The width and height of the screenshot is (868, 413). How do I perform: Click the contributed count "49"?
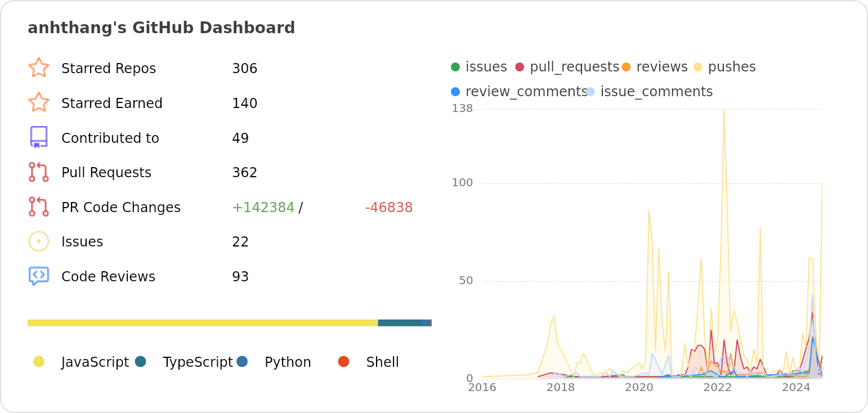pos(240,138)
